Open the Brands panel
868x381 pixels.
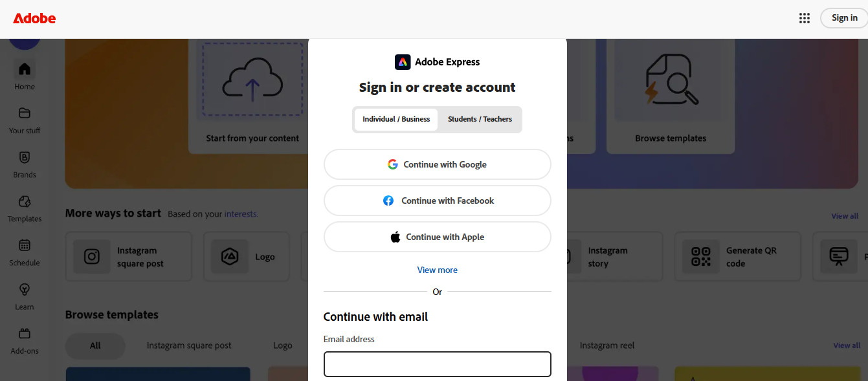pyautogui.click(x=24, y=164)
